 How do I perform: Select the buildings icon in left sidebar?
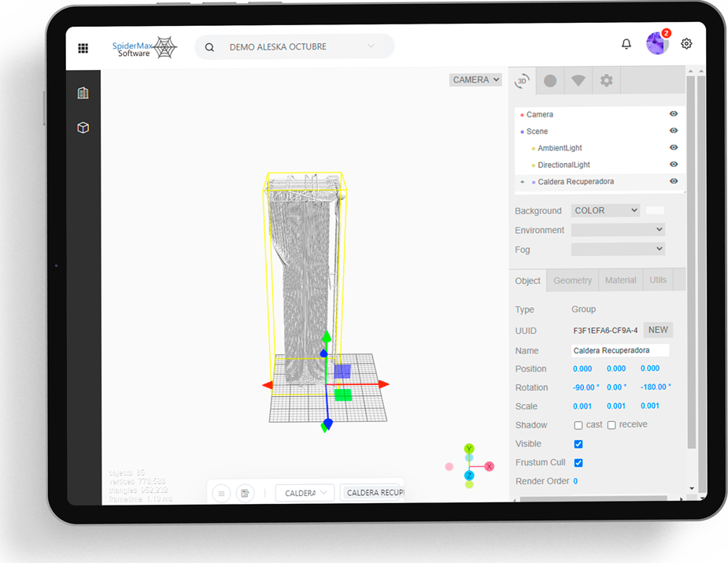(x=83, y=93)
